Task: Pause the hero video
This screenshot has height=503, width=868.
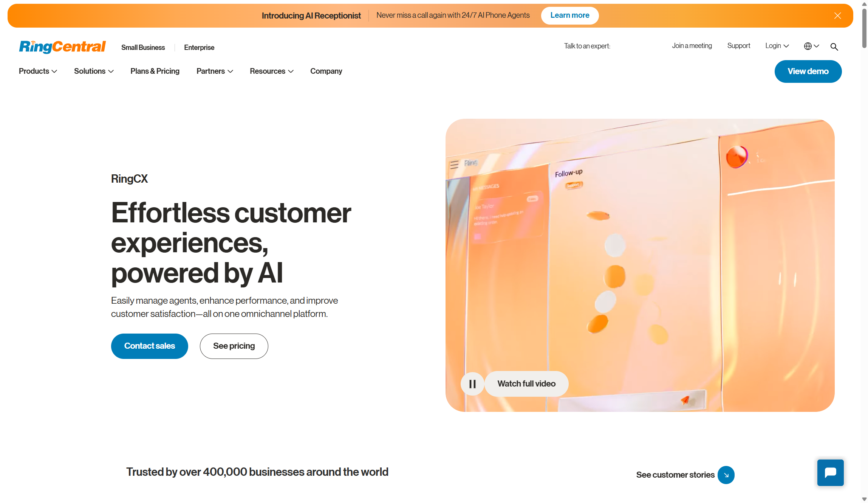Action: [x=472, y=384]
